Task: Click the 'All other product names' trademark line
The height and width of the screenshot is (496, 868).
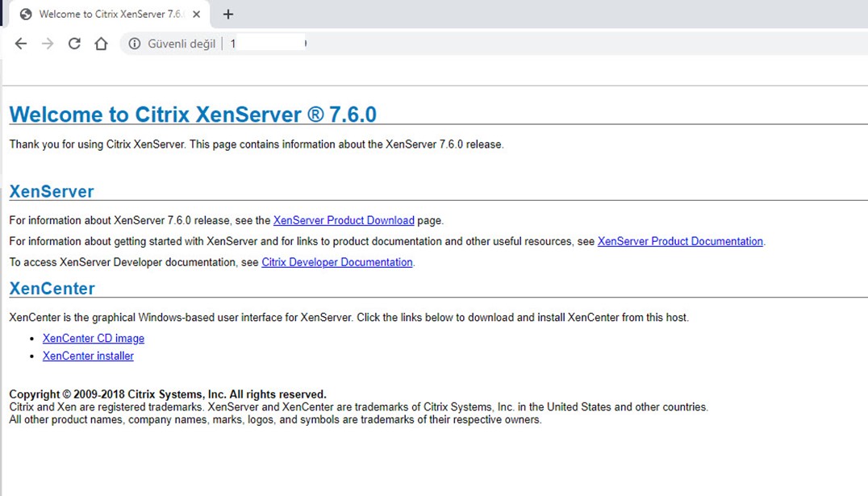Action: 275,419
